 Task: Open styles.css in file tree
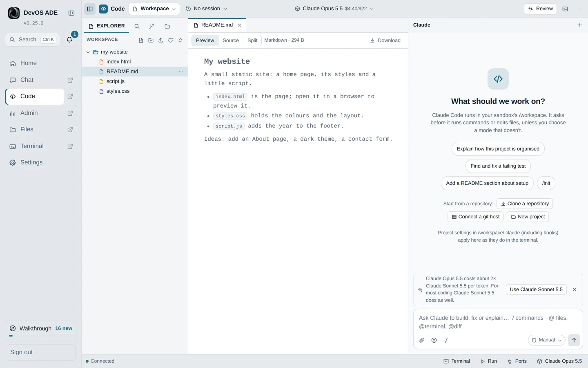[135, 91]
